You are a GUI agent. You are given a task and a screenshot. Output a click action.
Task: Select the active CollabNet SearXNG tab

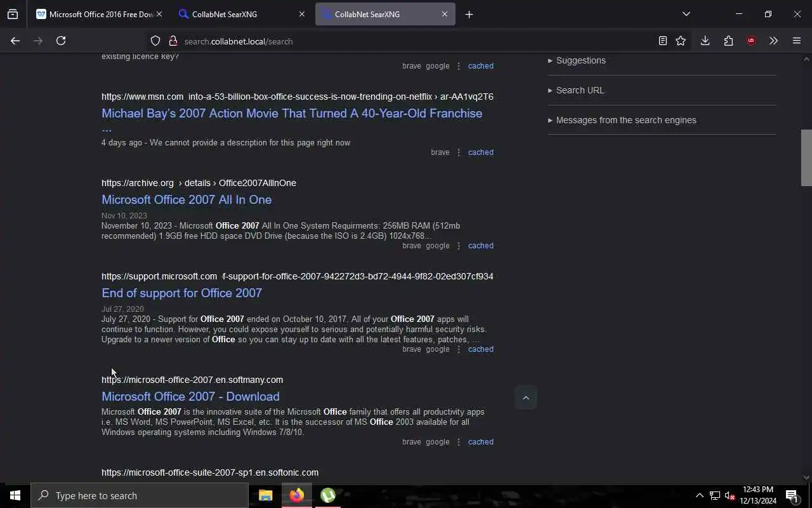385,14
